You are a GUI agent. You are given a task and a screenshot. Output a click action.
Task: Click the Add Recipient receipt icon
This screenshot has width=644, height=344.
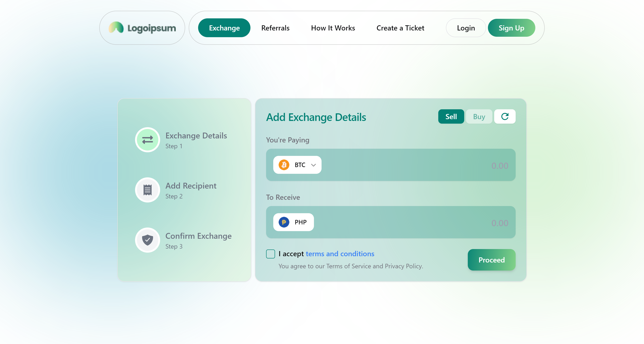pos(148,190)
